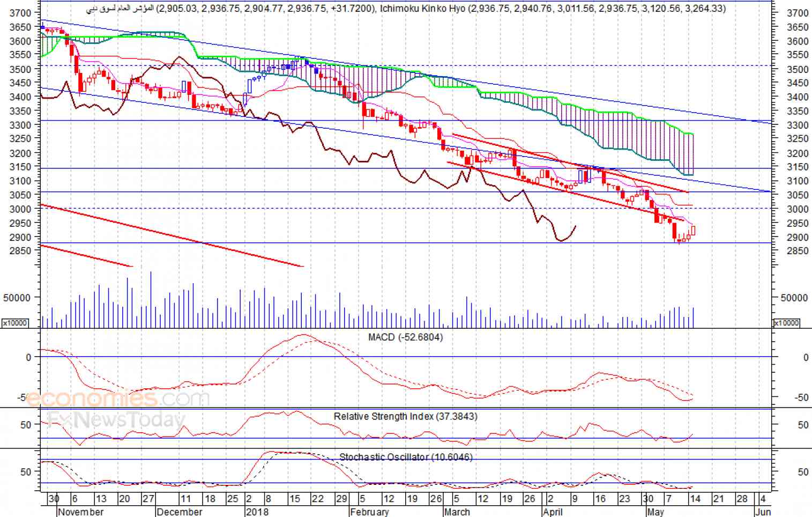812x517 pixels.
Task: Click the Arabic index name in the header
Action: tap(120, 9)
